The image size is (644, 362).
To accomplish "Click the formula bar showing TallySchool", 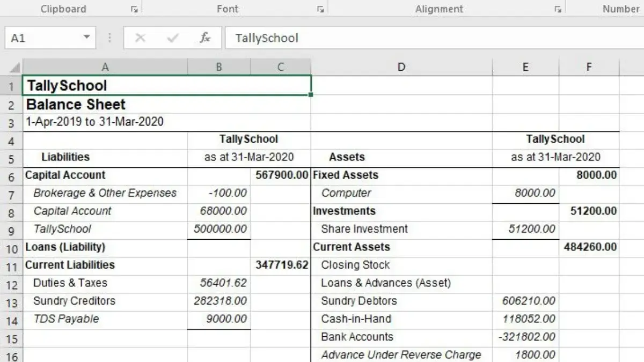I will [429, 38].
